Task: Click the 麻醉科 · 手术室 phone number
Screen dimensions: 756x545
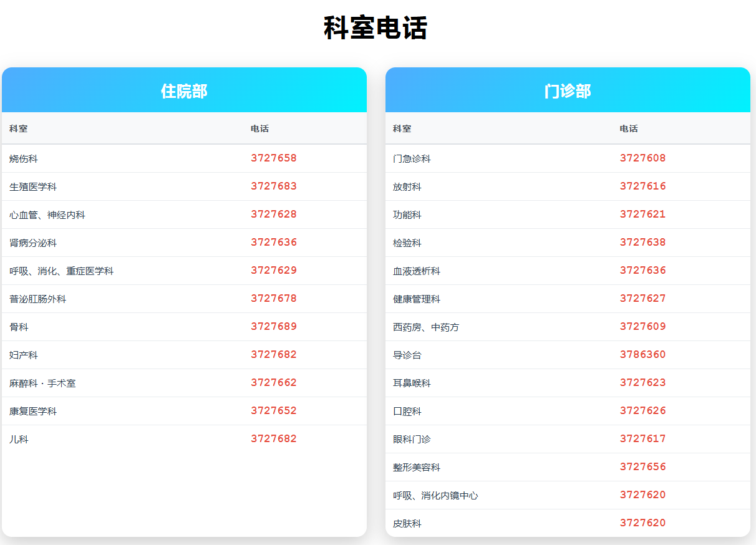Action: (274, 383)
